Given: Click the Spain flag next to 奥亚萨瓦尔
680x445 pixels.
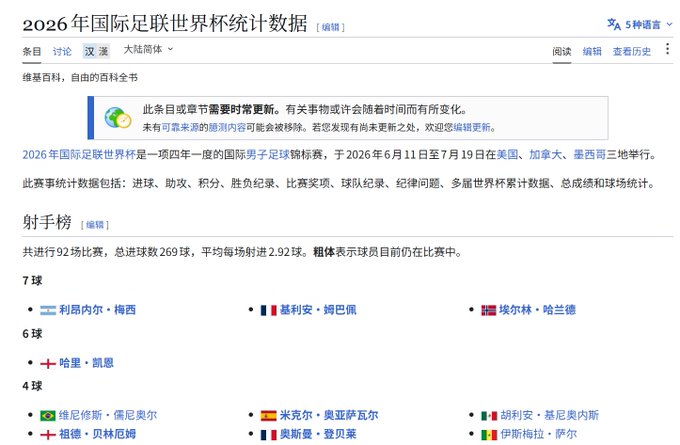Looking at the screenshot, I should [x=268, y=416].
